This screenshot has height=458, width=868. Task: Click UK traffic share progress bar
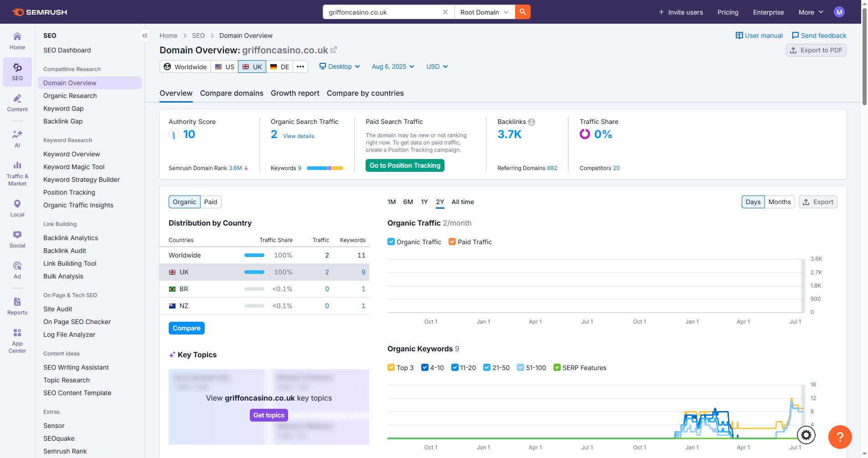tap(254, 272)
